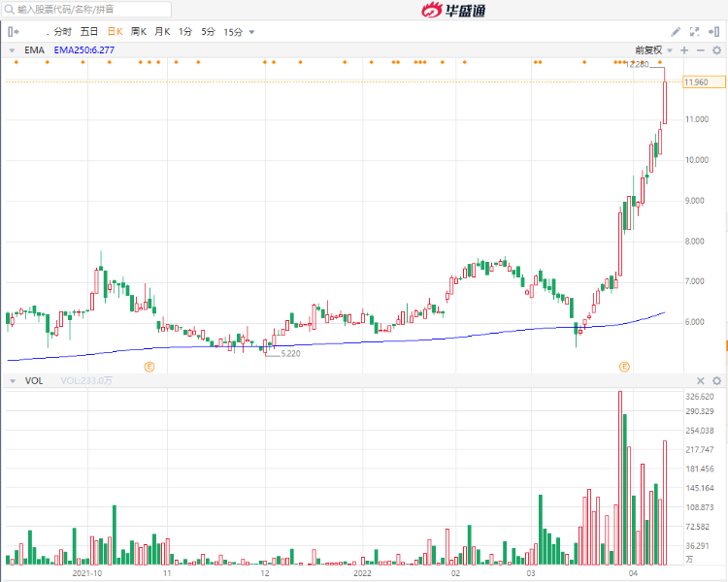Close the VOL sub-chart panel

(x=701, y=380)
